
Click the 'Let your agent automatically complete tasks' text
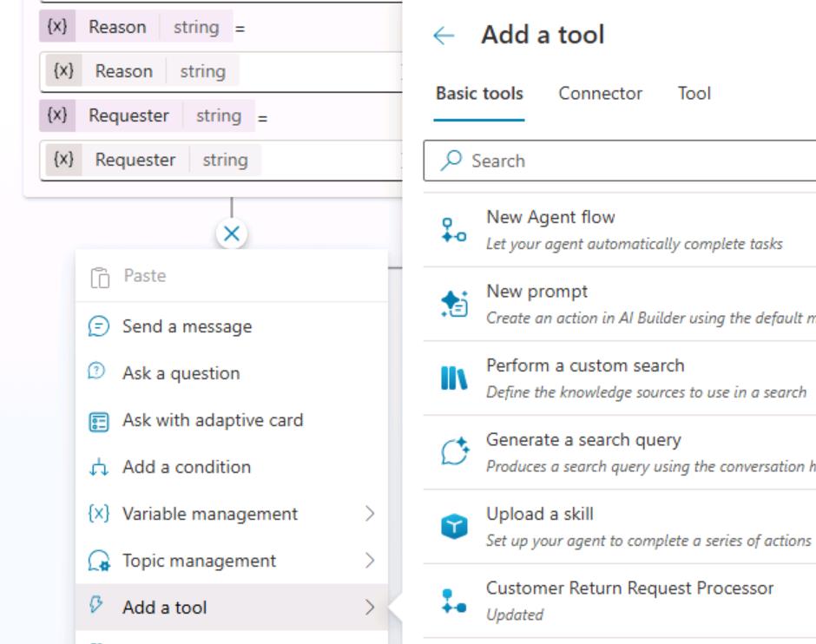tap(634, 244)
